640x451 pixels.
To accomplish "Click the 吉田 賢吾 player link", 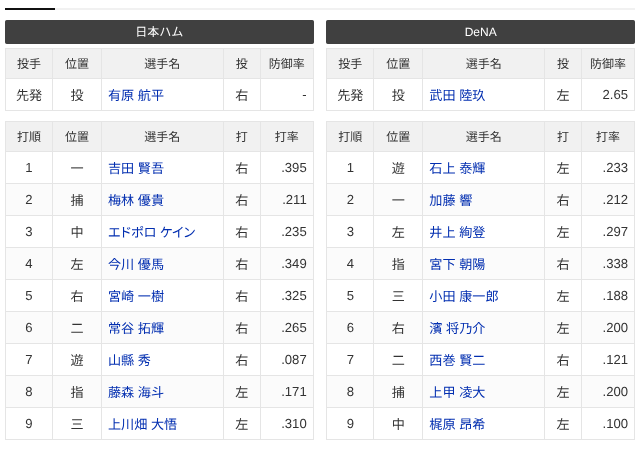I will [136, 168].
